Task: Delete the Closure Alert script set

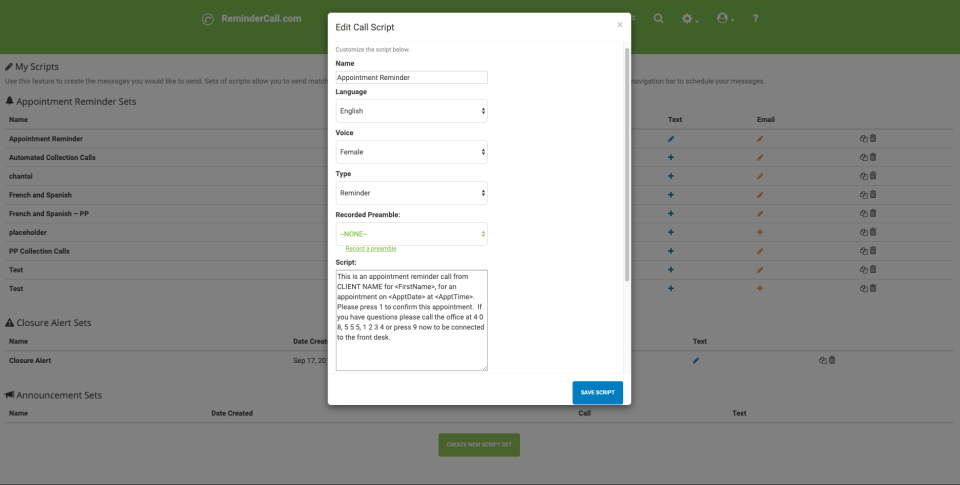Action: coord(832,360)
